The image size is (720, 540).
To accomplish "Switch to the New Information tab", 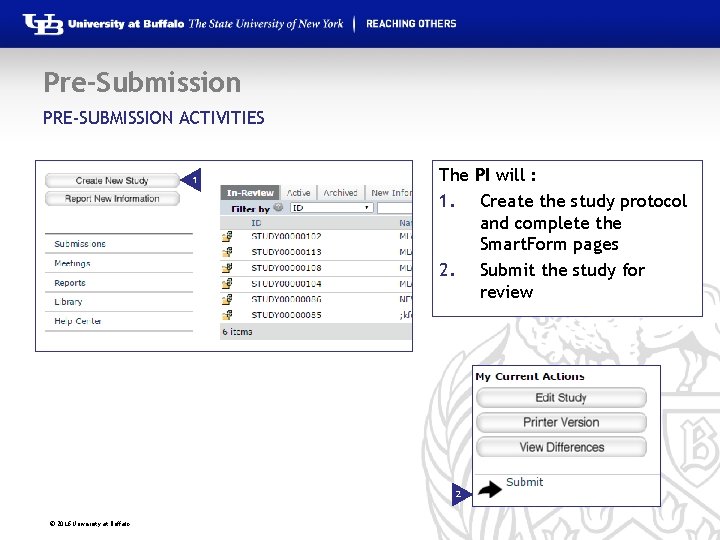I will (389, 193).
